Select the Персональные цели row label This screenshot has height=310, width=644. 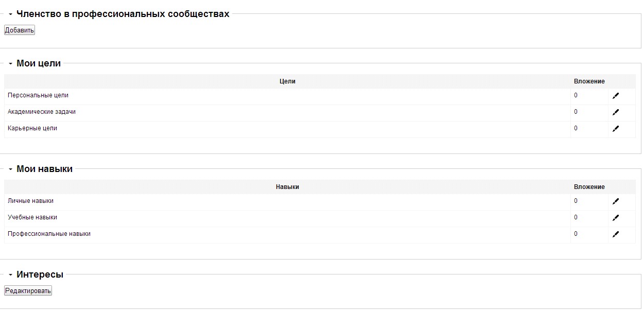coord(38,95)
